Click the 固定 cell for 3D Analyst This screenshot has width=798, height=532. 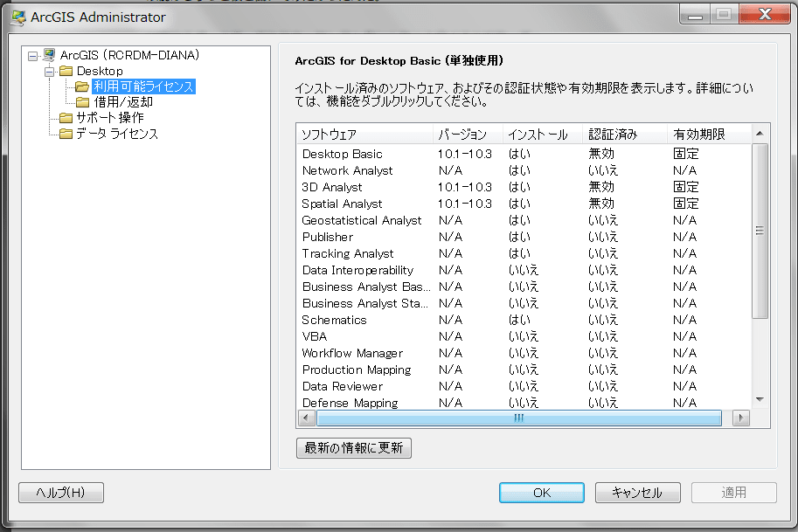686,187
